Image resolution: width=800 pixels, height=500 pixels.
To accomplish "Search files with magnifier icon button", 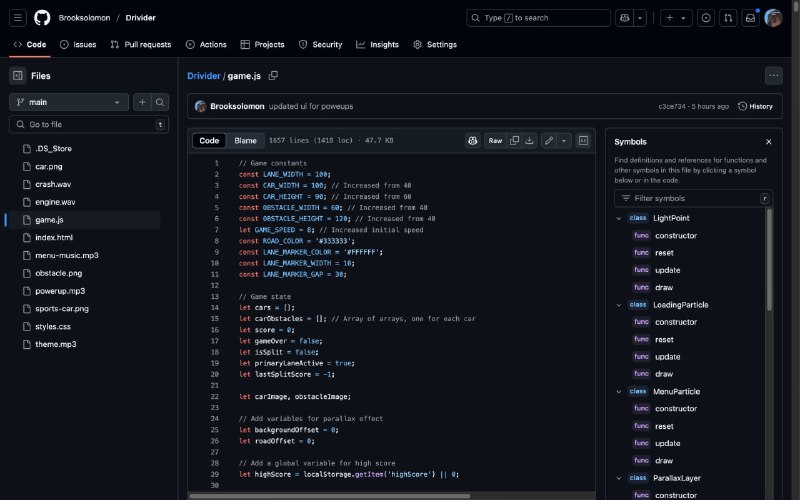I will [x=160, y=102].
